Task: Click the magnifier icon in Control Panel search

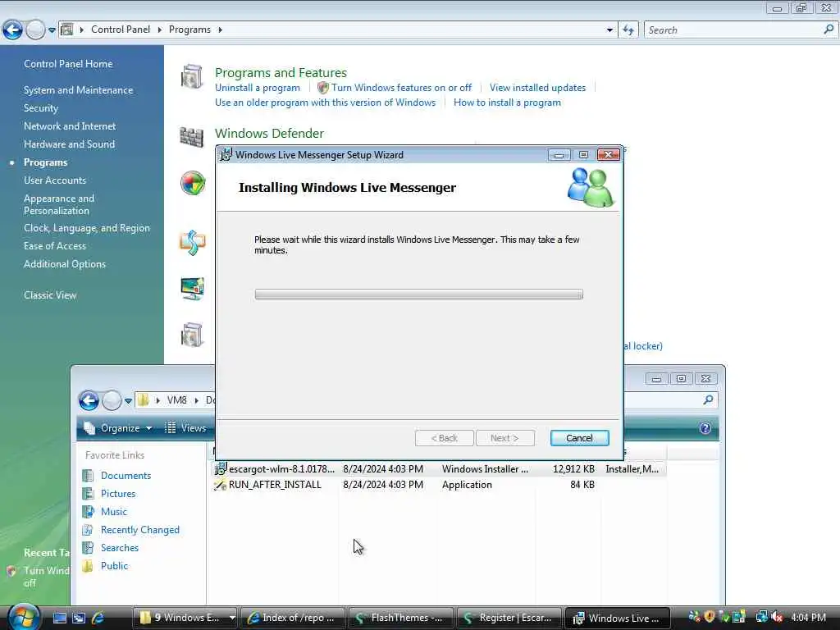Action: click(x=829, y=30)
